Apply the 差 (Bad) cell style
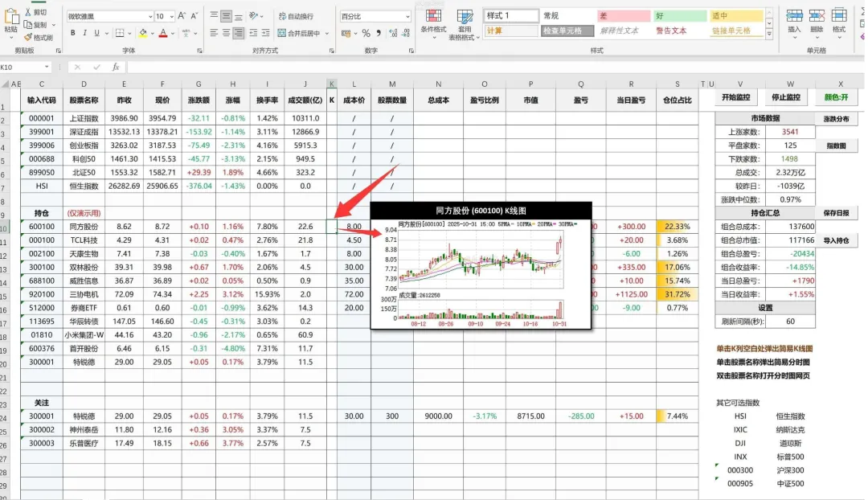Screen dimensions: 868x500 point(623,16)
